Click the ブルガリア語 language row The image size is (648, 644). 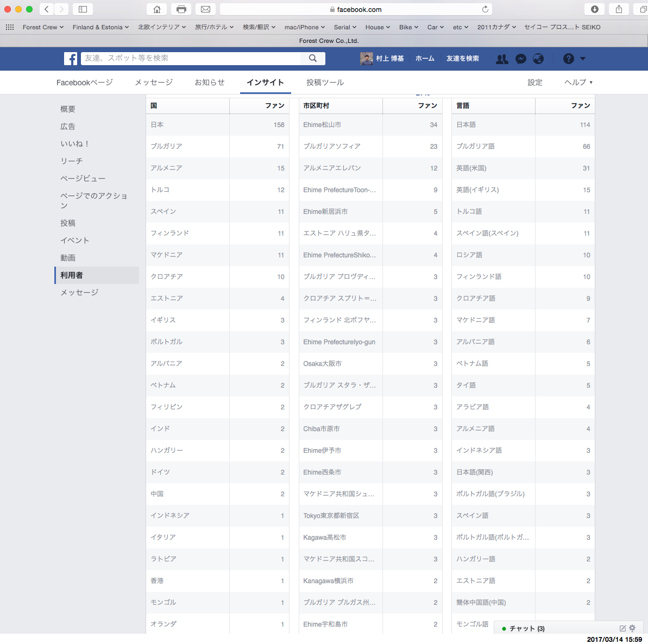tap(523, 146)
